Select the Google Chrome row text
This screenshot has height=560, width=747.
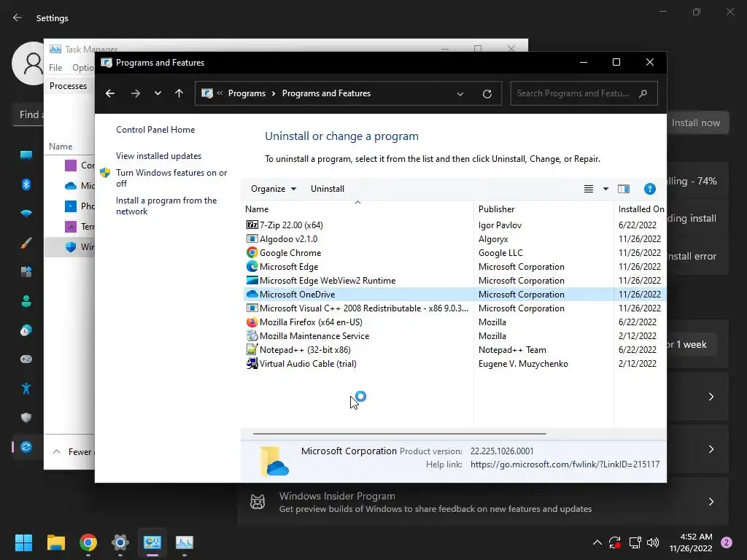(x=290, y=253)
